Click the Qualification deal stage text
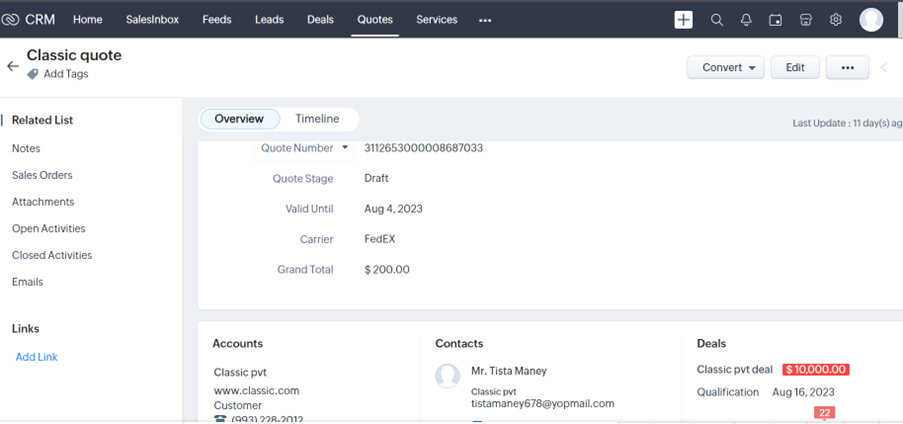Image resolution: width=903 pixels, height=424 pixels. coord(728,392)
